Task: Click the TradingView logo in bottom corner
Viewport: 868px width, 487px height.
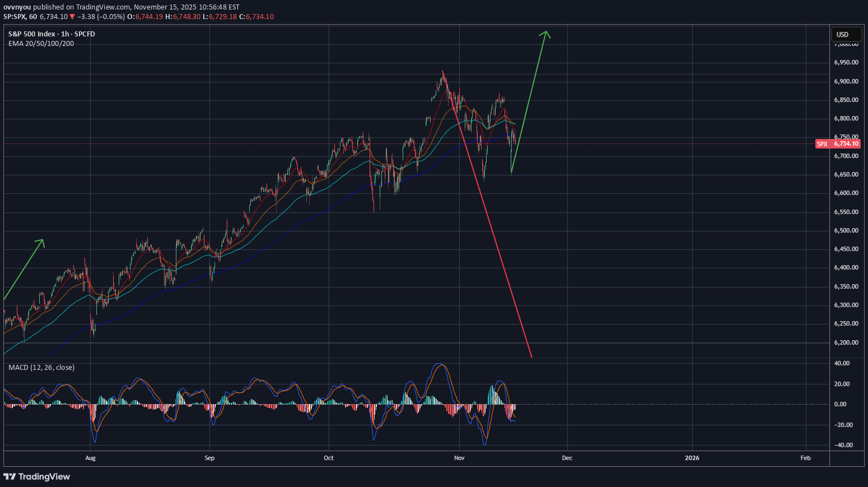Action: [37, 476]
